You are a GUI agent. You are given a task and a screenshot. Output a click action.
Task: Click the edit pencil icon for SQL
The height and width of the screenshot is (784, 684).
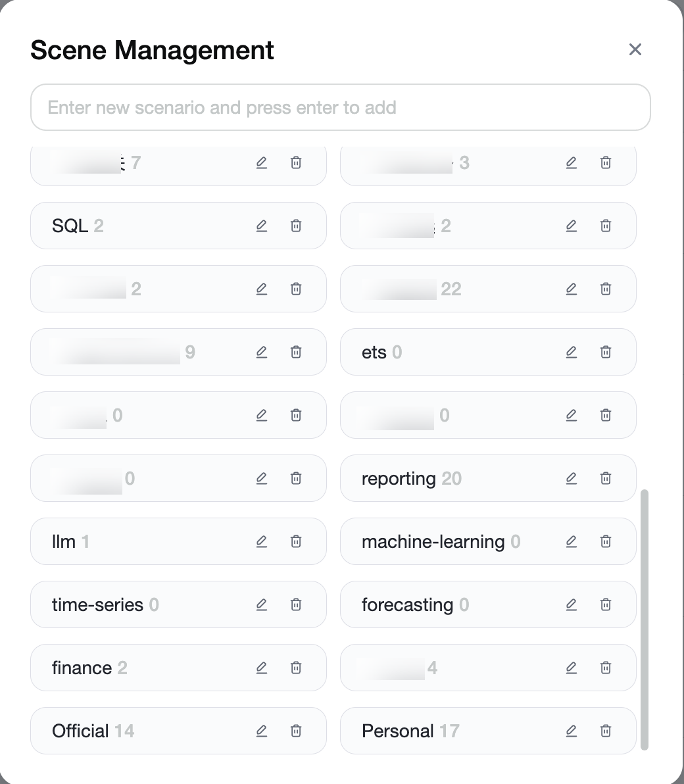coord(262,226)
